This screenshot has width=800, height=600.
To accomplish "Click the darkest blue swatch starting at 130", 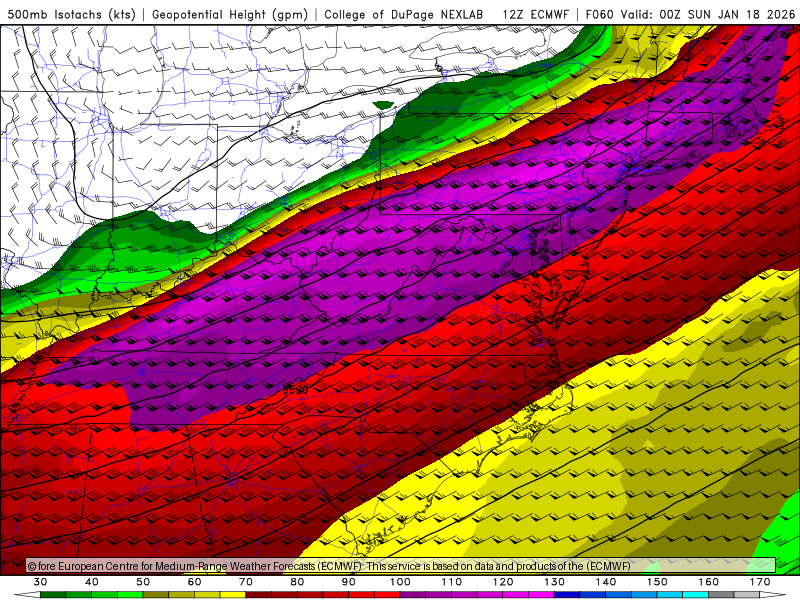I will coord(567,595).
